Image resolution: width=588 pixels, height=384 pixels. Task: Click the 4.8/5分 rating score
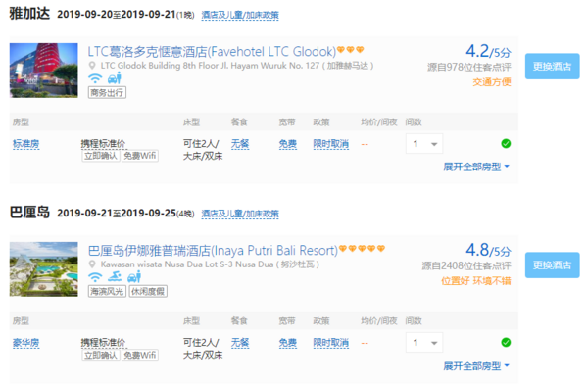pos(488,250)
